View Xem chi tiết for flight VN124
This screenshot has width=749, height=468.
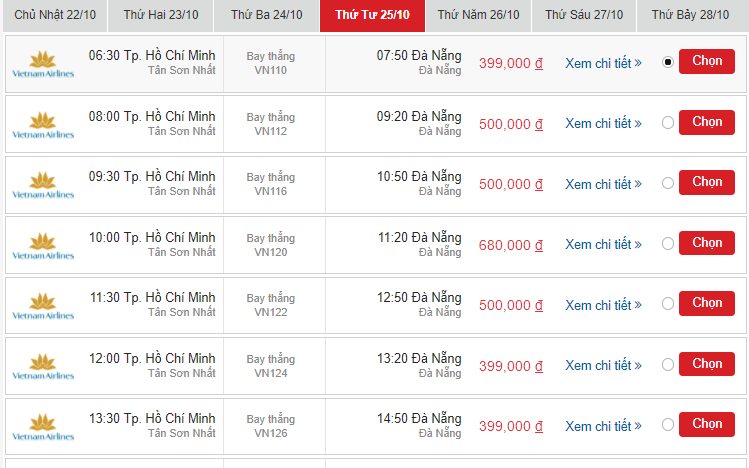coord(603,366)
